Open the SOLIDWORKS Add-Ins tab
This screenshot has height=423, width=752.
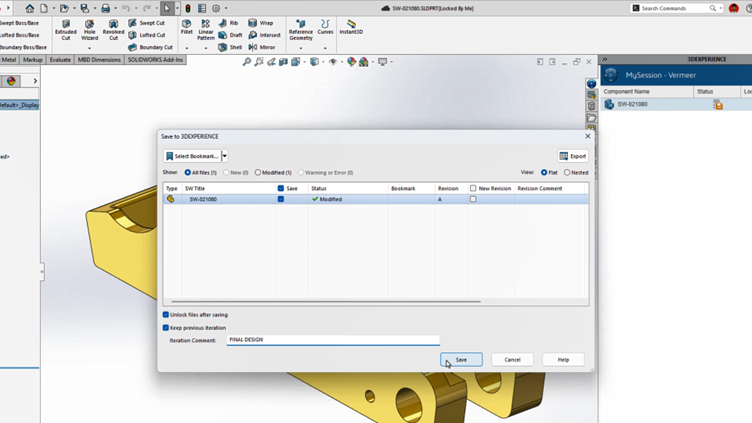[x=155, y=60]
